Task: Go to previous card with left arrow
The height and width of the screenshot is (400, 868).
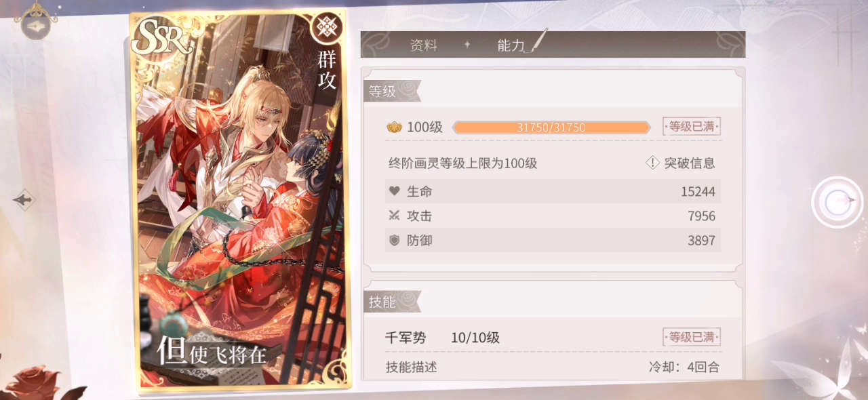Action: click(24, 199)
